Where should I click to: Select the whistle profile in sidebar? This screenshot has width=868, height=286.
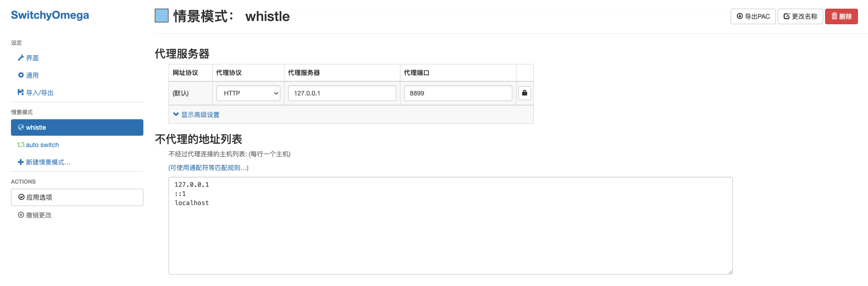click(77, 127)
